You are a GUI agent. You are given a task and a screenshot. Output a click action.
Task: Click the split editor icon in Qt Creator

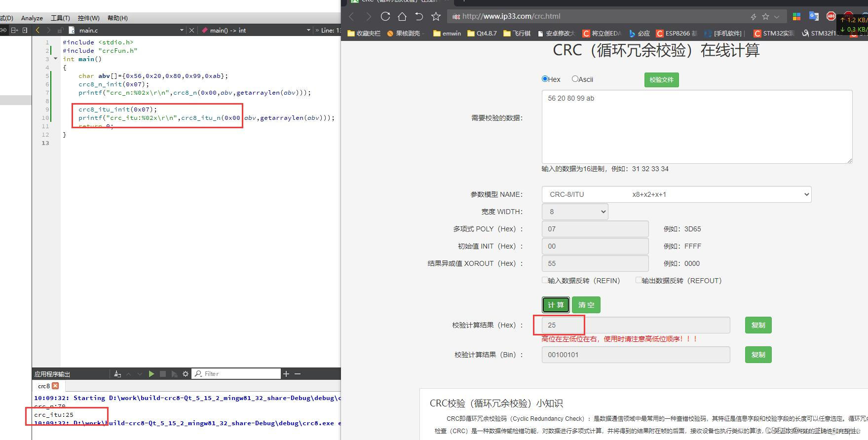click(x=14, y=30)
